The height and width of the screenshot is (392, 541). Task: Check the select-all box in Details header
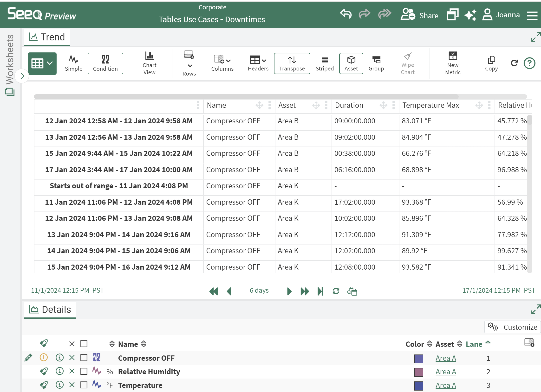[84, 344]
